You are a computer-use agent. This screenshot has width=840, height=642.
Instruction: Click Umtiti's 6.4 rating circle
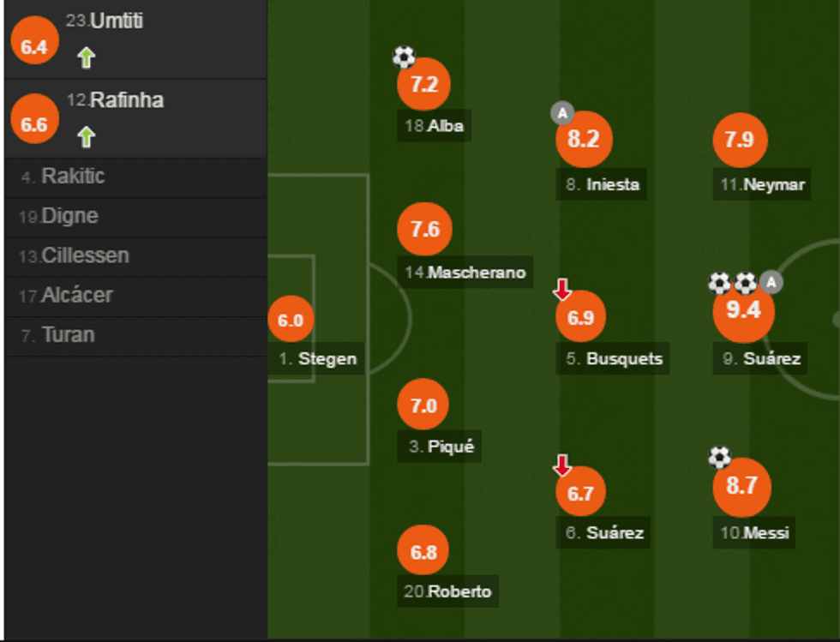(34, 41)
